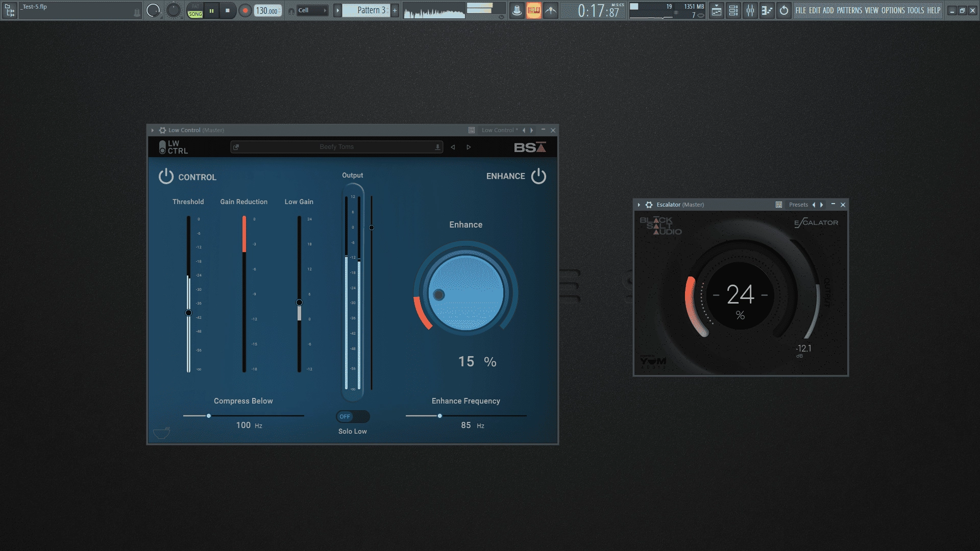Open the Beefy Toms preset field
Screen dimensions: 980x551
tap(336, 147)
